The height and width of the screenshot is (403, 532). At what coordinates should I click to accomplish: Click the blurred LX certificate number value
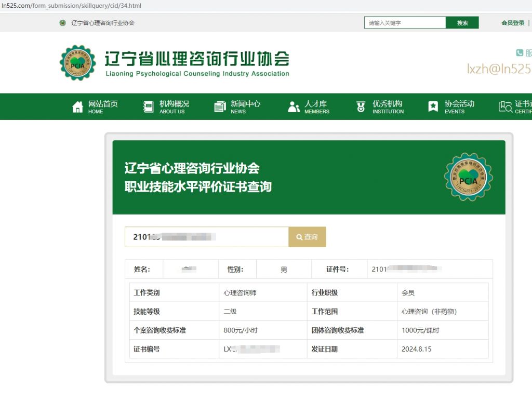251,349
